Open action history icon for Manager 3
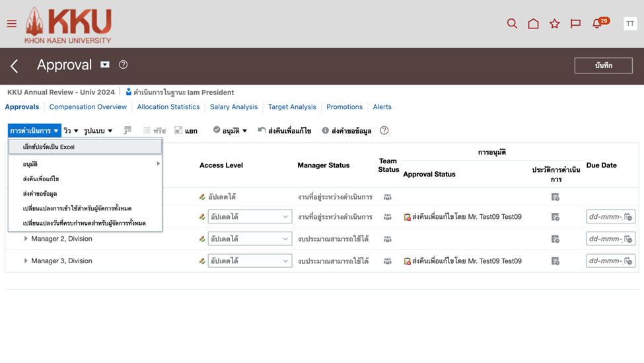644x363 pixels. 555,261
